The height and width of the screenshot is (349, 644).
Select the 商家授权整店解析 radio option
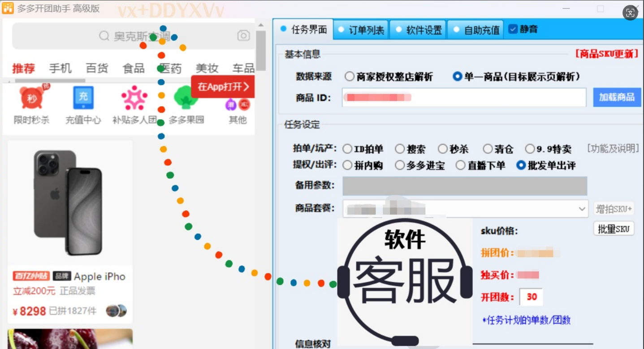350,77
